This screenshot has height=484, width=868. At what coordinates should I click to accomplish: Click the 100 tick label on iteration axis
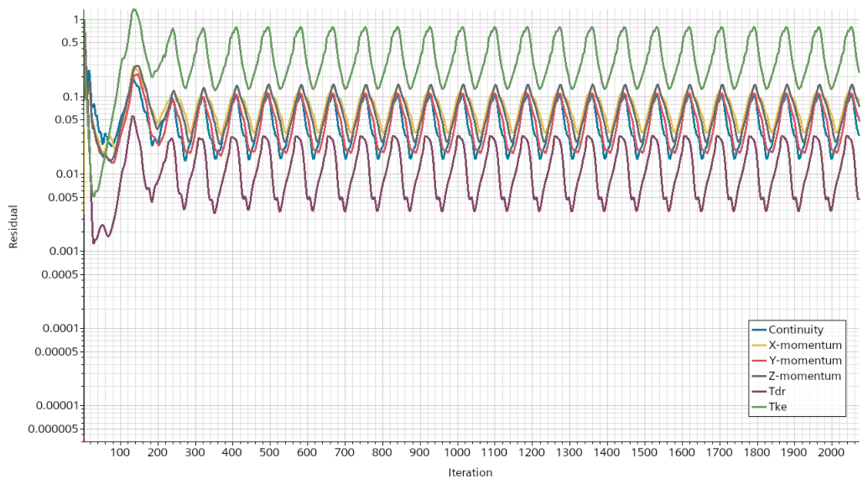120,452
